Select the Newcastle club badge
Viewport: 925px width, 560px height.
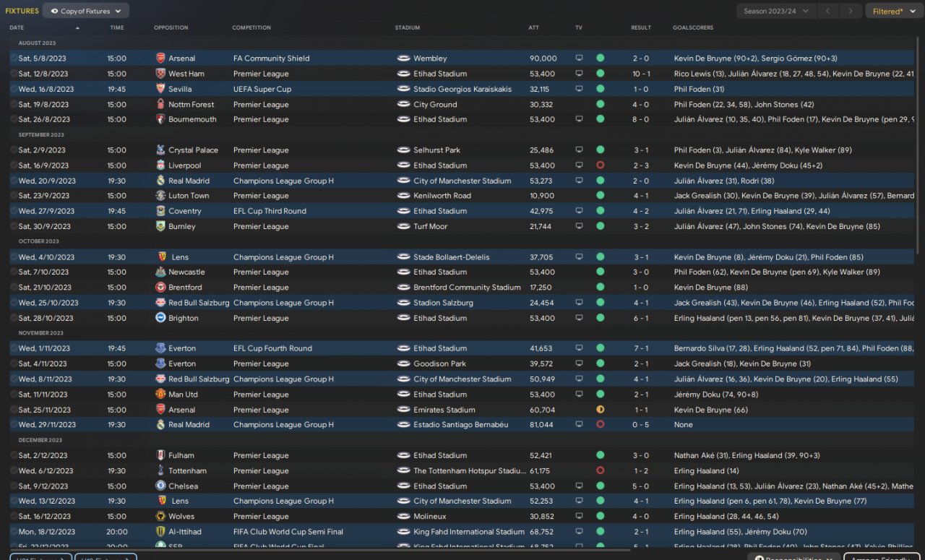(160, 272)
